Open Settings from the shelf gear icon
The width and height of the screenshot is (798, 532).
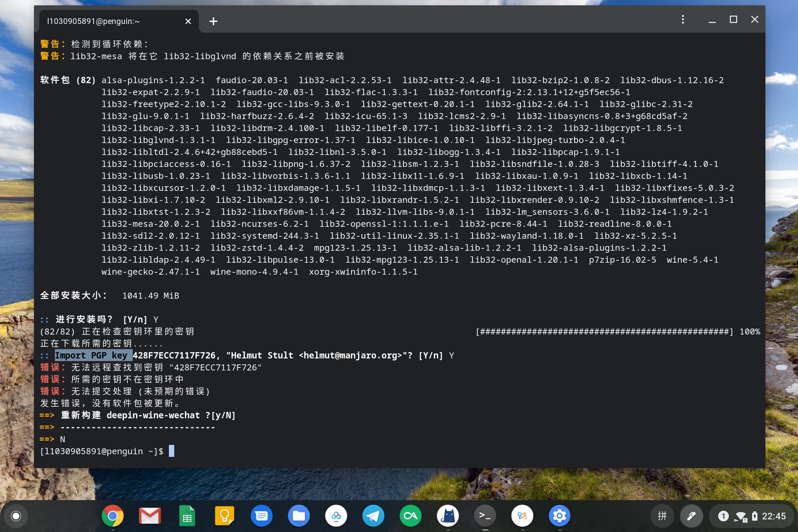559,516
